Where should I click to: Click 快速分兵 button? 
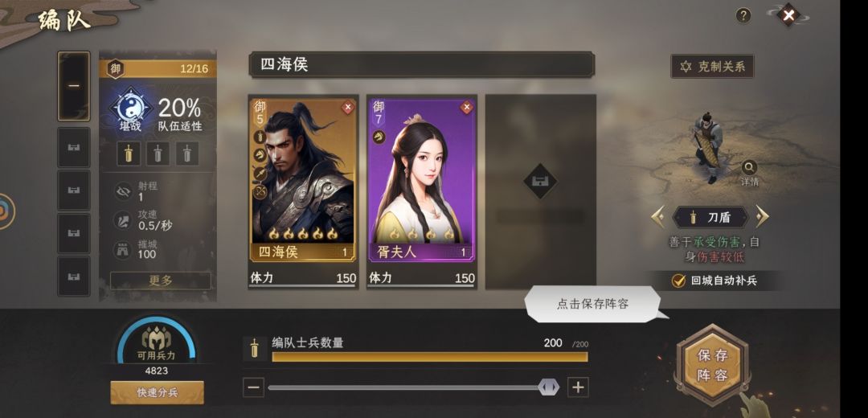coord(158,392)
